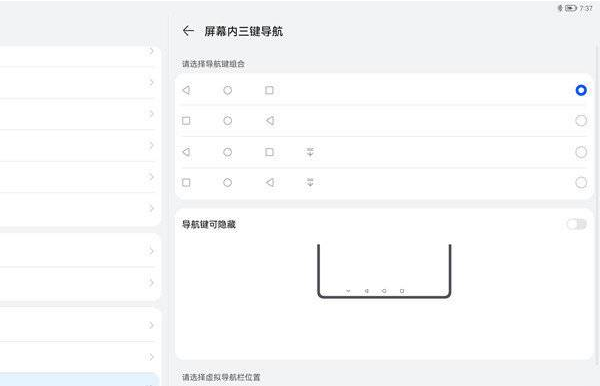Screen dimensions: 600x386
Task: Select the back-home-recent navigation combination radio
Action: [581, 90]
